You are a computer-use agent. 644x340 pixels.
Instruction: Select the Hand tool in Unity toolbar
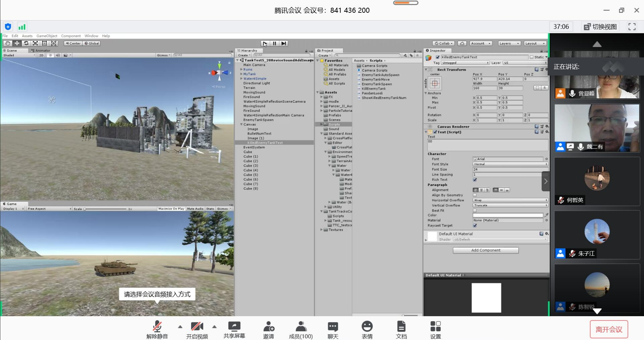pos(7,43)
